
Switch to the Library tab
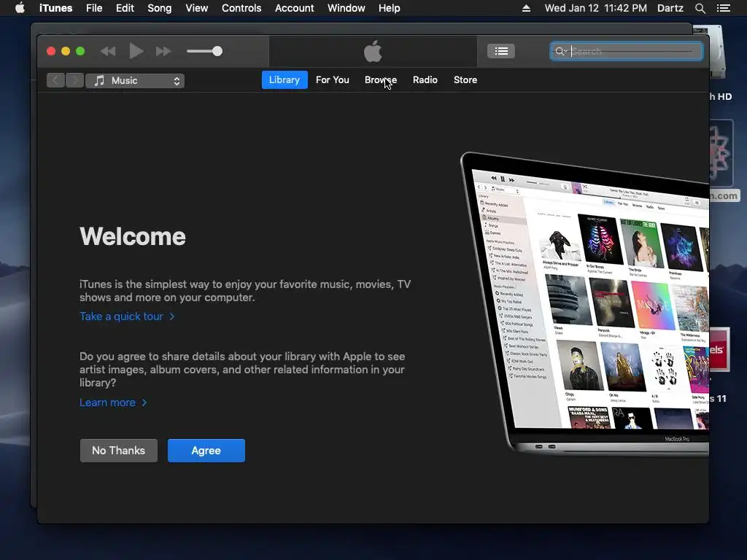[285, 80]
